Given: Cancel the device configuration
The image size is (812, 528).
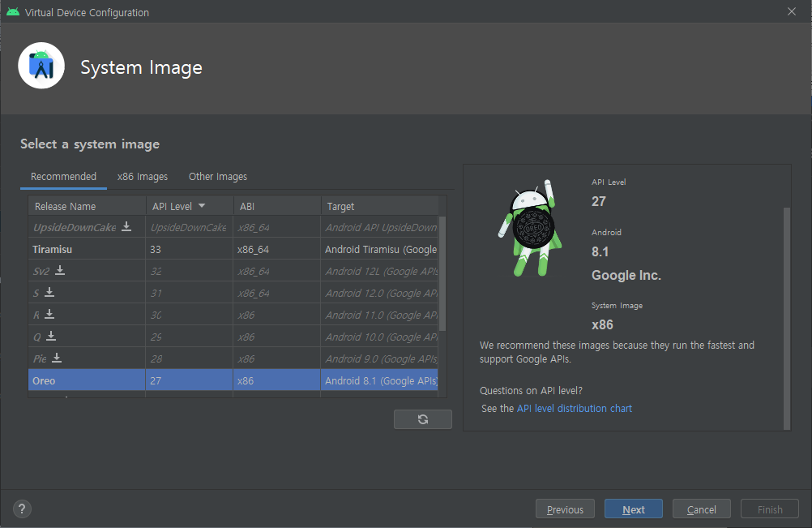Looking at the screenshot, I should pos(702,509).
